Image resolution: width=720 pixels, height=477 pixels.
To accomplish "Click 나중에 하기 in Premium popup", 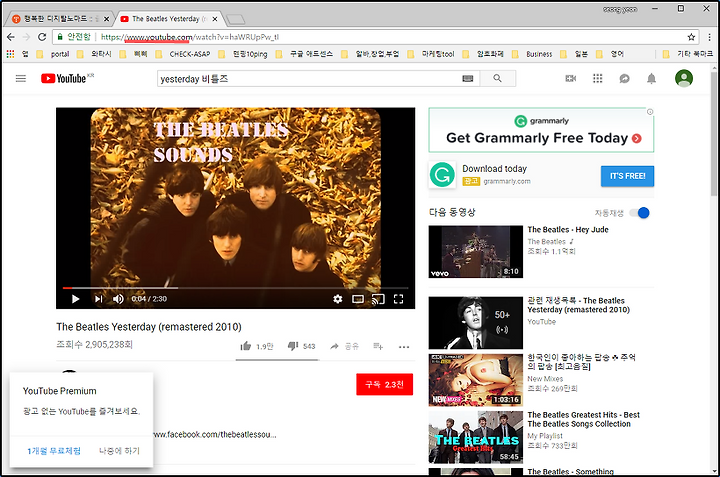I will coord(119,451).
